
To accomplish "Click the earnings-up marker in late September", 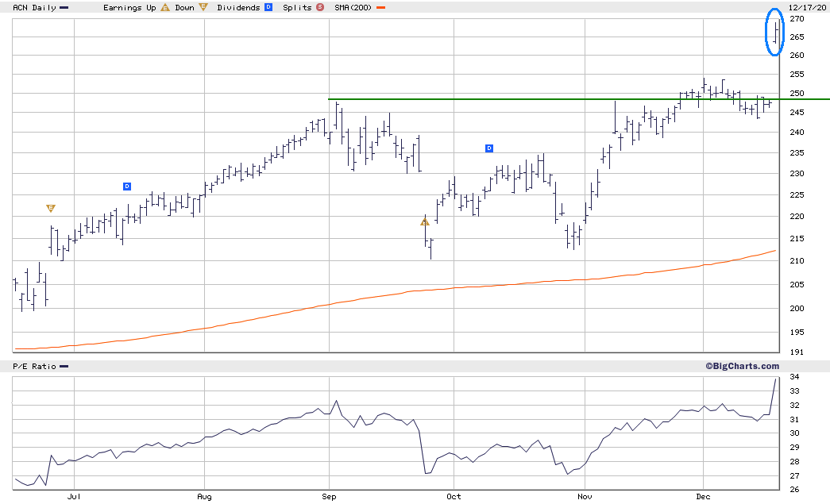I will pos(424,222).
